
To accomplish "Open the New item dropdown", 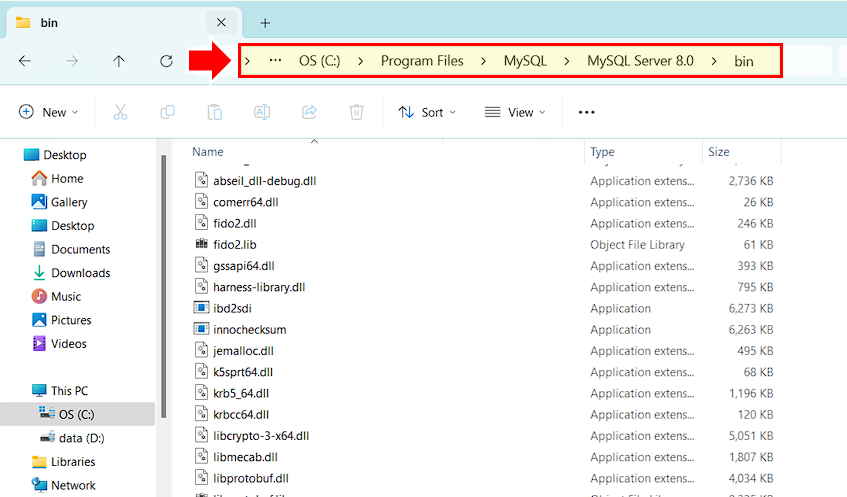I will [49, 112].
